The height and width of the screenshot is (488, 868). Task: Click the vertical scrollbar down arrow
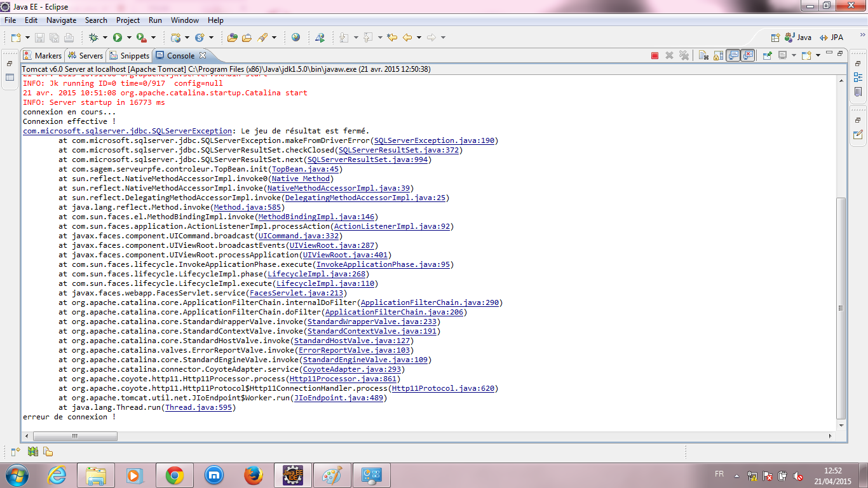click(841, 425)
